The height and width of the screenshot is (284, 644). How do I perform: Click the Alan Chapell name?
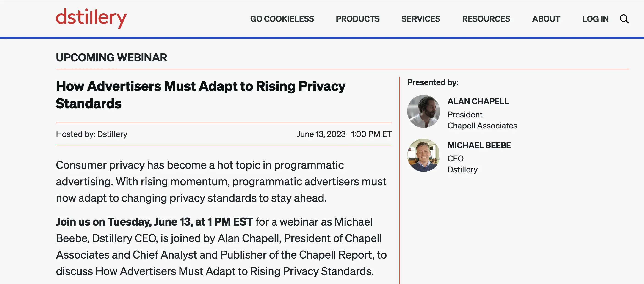(x=478, y=101)
